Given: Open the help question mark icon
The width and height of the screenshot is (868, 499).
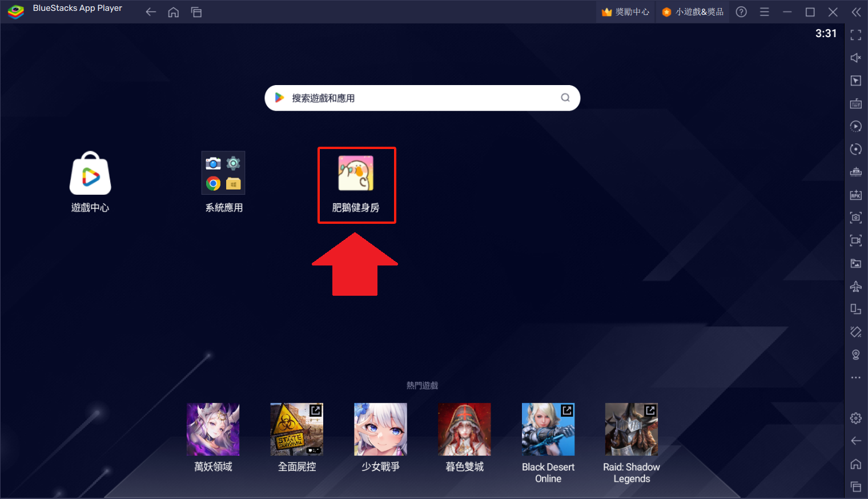Looking at the screenshot, I should (x=741, y=12).
